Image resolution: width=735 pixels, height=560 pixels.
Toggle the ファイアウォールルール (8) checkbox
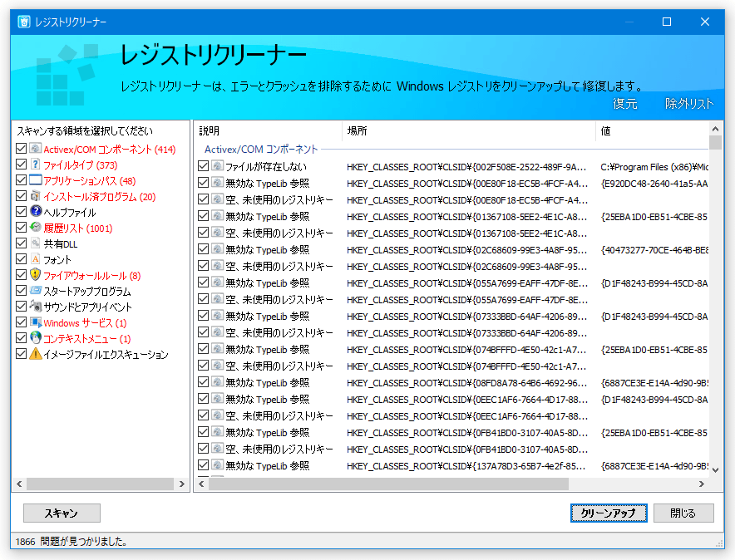coord(21,275)
